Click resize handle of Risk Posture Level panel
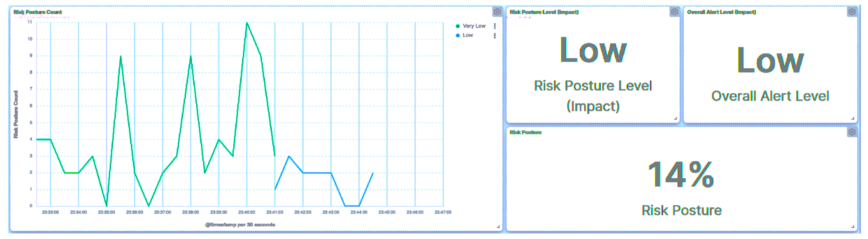Viewport: 868px width, 239px height. coord(675,118)
